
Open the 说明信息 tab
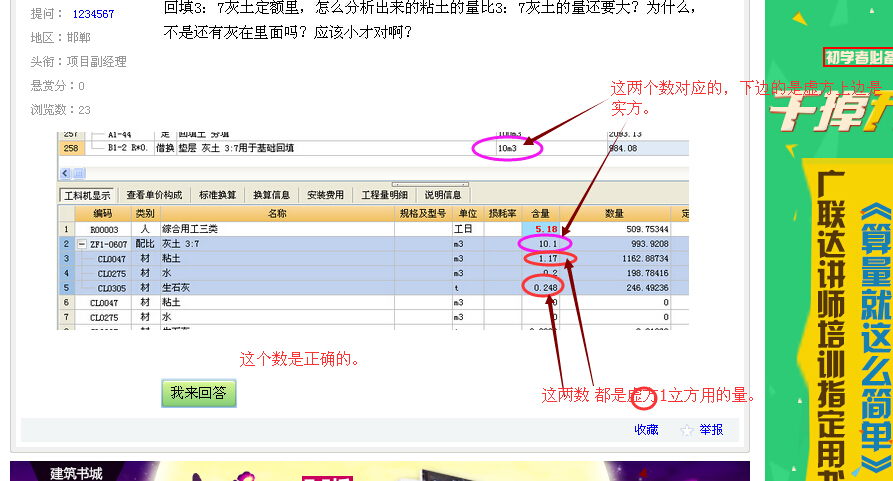click(x=443, y=195)
